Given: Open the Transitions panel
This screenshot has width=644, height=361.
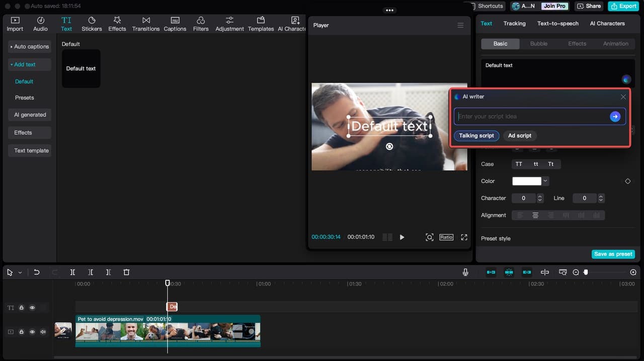Looking at the screenshot, I should click(145, 24).
